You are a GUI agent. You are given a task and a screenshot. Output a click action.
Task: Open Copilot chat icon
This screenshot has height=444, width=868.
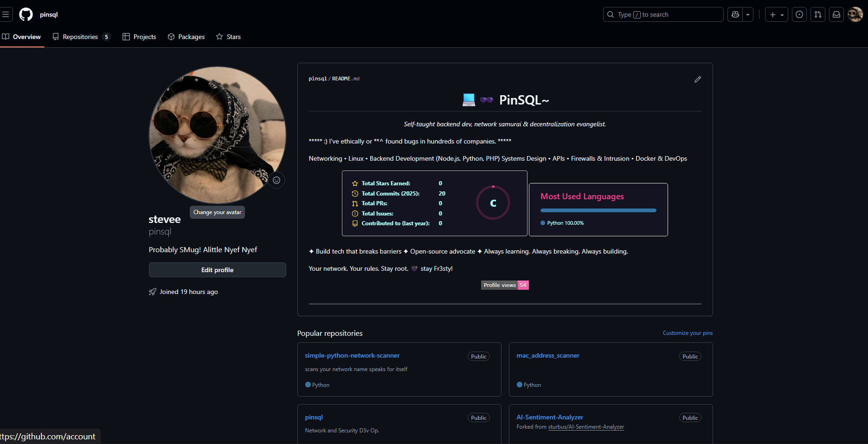tap(735, 14)
